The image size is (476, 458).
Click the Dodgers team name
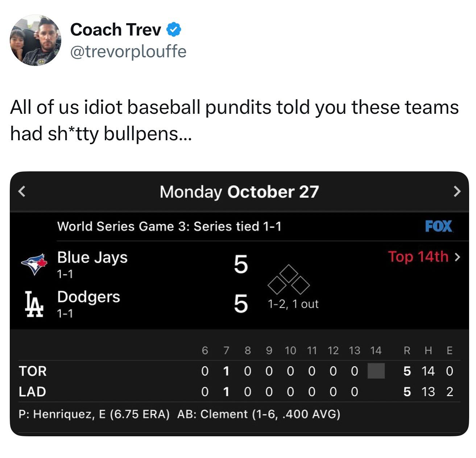(x=88, y=297)
